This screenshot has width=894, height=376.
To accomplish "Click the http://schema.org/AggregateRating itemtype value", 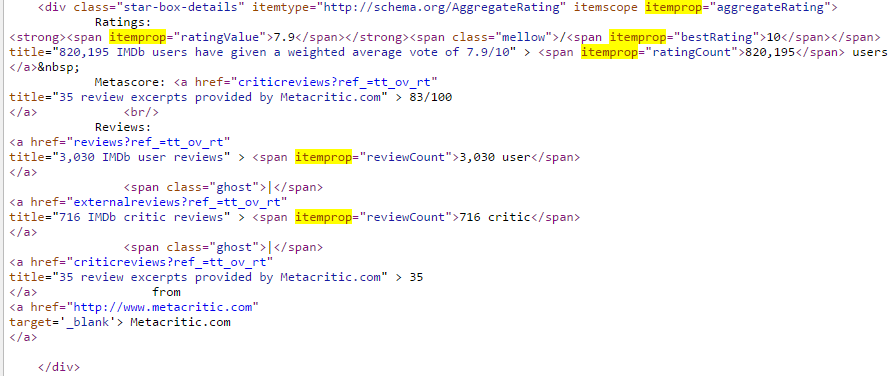I will click(441, 7).
